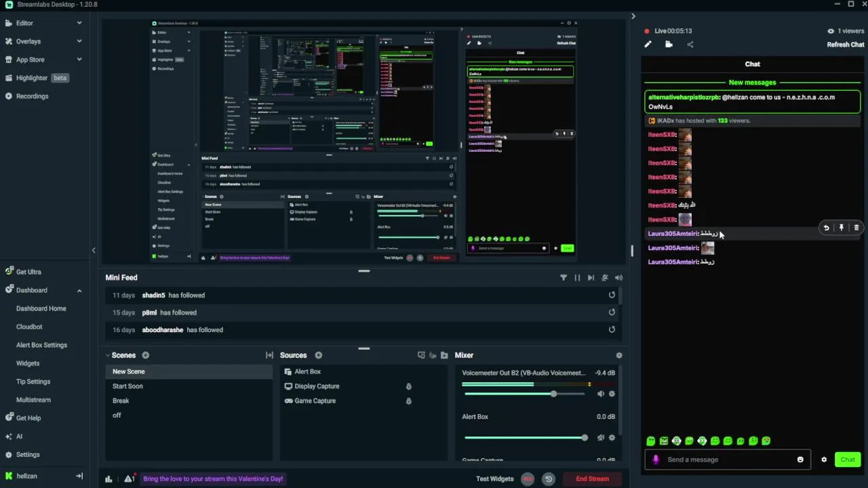Viewport: 868px width, 488px height.
Task: Toggle the REC recording button
Action: (528, 479)
